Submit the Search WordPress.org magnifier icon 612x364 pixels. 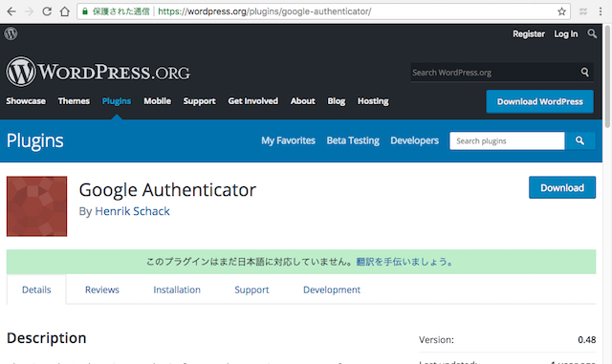pos(584,73)
